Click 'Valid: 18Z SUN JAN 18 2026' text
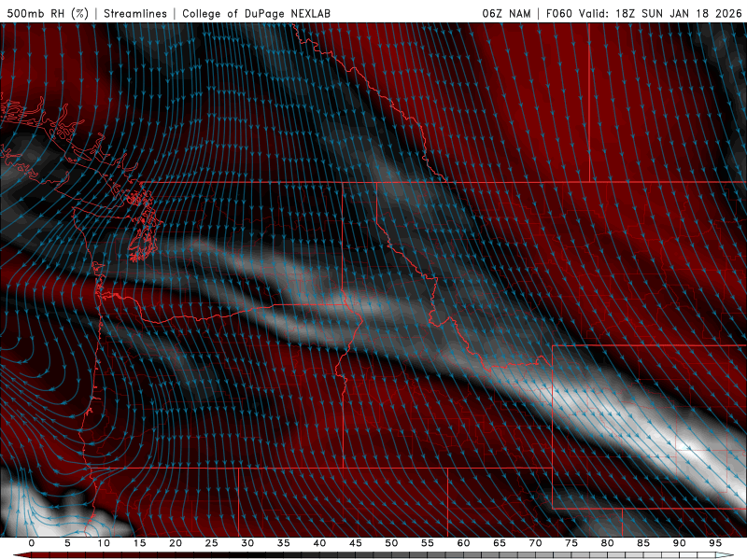This screenshot has height=560, width=747. point(660,13)
